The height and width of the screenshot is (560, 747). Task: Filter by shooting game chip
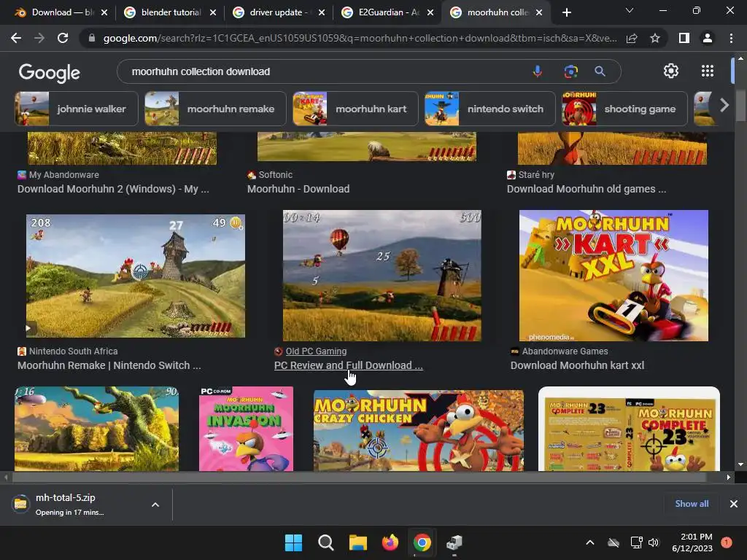(x=624, y=109)
